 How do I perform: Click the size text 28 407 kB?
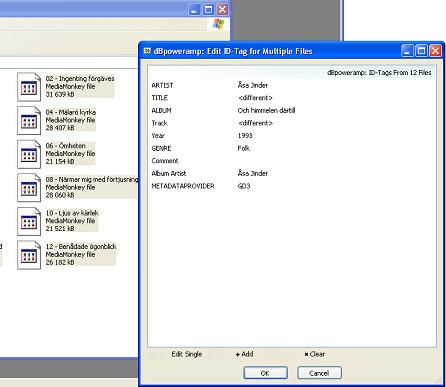(60, 128)
